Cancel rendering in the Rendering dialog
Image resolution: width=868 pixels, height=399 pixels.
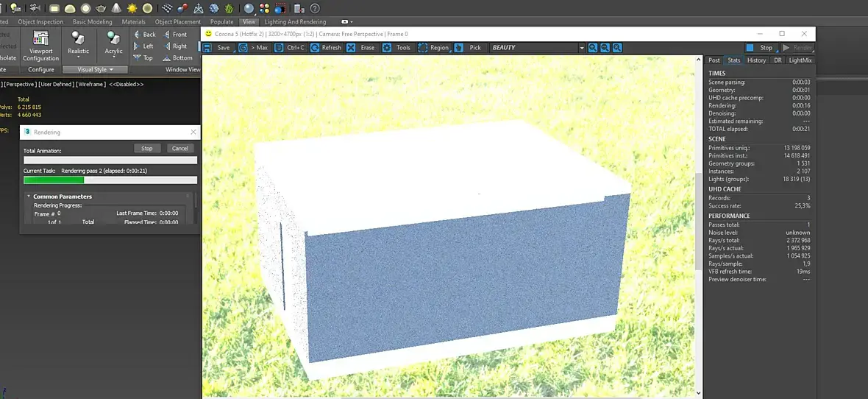(180, 149)
